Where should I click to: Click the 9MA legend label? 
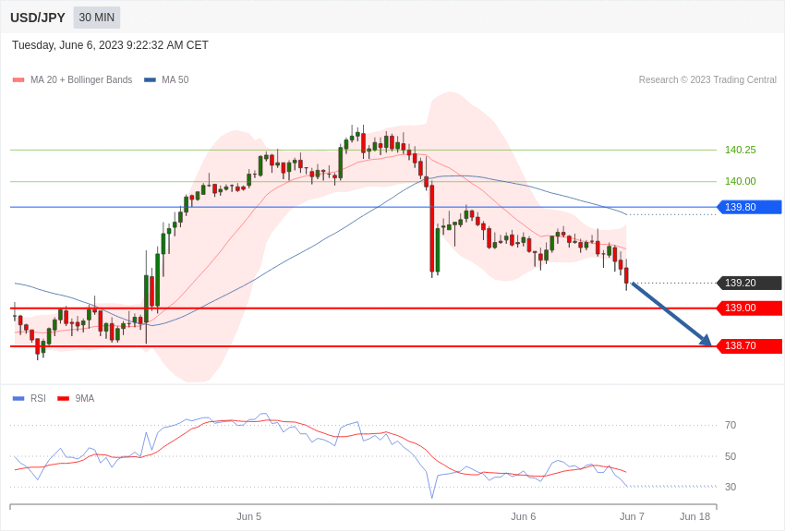coord(85,398)
